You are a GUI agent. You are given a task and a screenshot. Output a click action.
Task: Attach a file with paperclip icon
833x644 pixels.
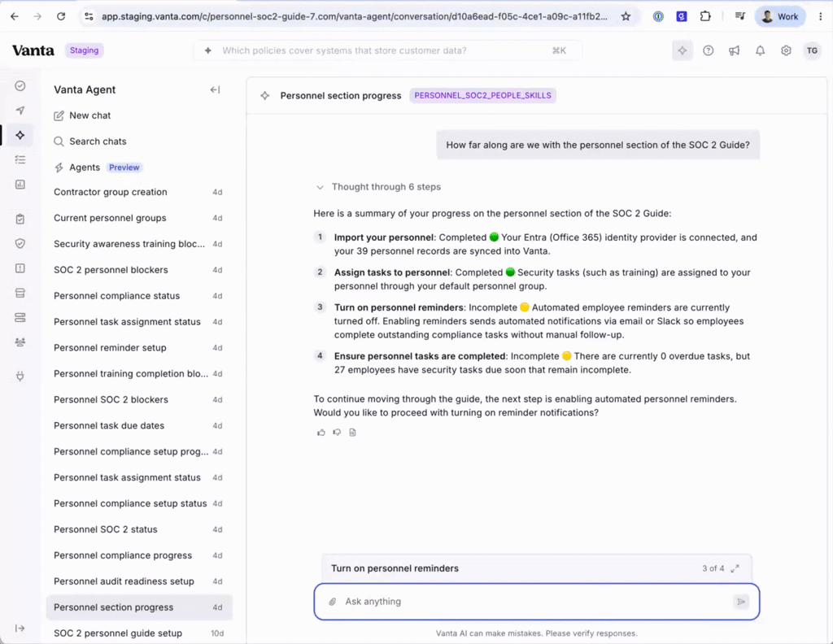click(333, 602)
